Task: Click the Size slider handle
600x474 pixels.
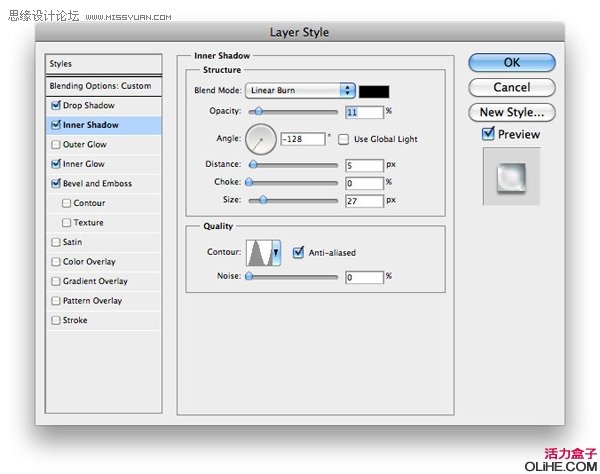Action: (263, 200)
